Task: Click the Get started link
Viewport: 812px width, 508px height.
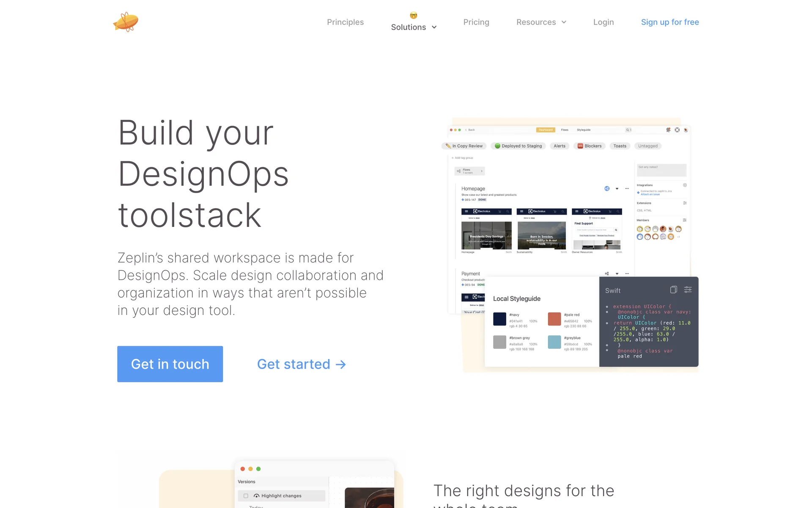Action: click(302, 364)
